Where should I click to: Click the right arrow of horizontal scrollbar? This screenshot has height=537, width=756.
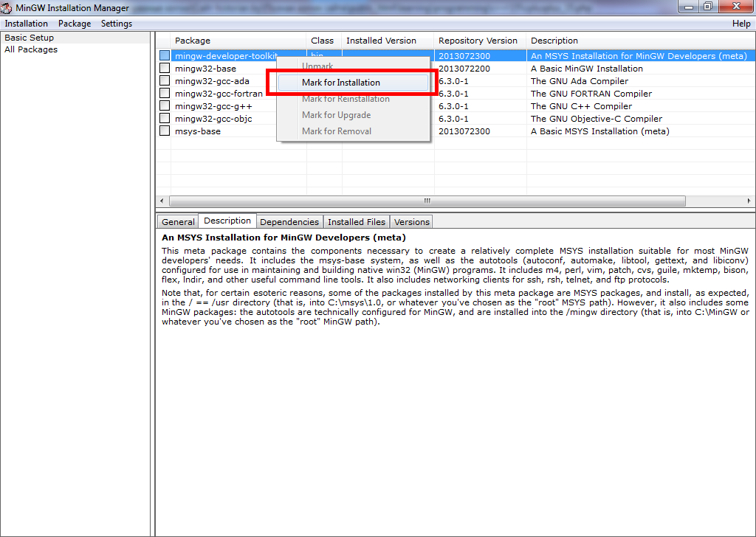point(749,201)
